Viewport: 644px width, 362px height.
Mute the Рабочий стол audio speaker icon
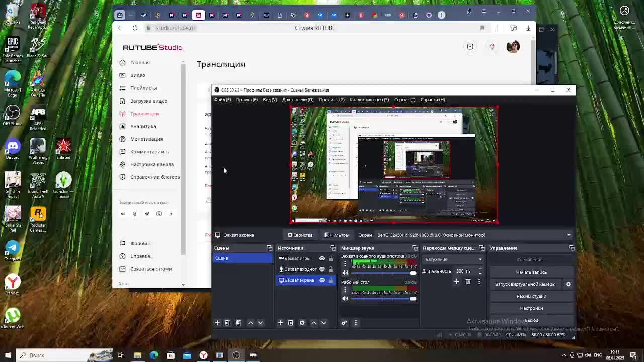pyautogui.click(x=345, y=299)
